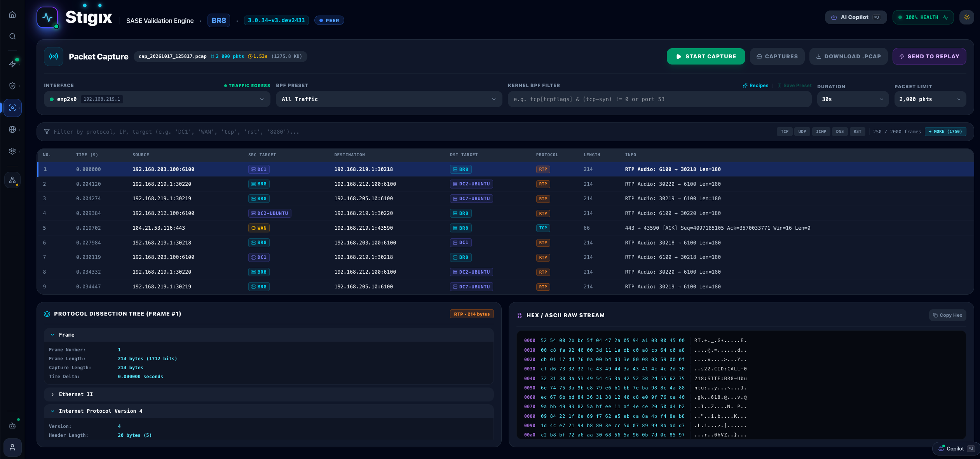This screenshot has height=459, width=980.
Task: Select frame 5 TCP row from WAN
Action: point(505,228)
